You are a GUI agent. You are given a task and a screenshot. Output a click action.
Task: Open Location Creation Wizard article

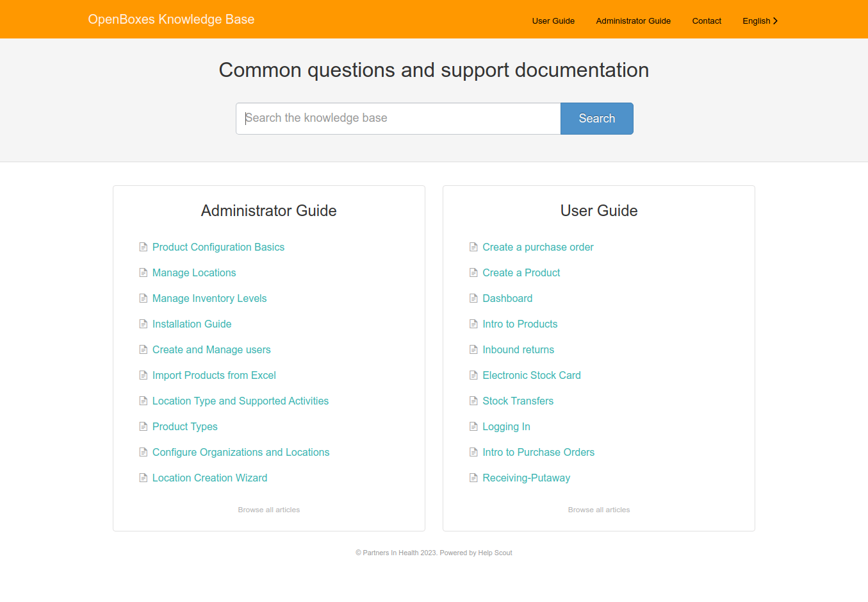click(209, 478)
